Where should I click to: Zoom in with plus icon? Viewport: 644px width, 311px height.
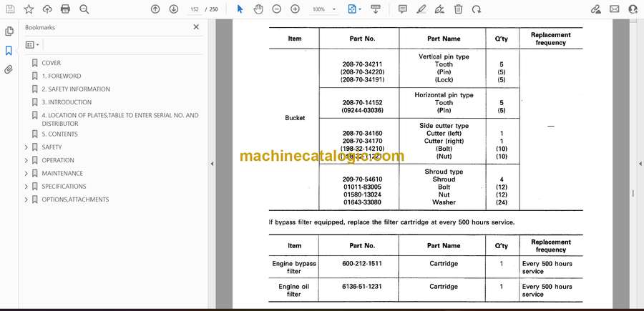coord(295,9)
